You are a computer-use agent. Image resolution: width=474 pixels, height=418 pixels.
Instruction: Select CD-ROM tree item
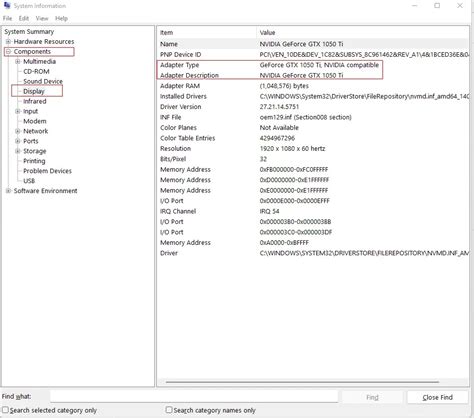[36, 72]
